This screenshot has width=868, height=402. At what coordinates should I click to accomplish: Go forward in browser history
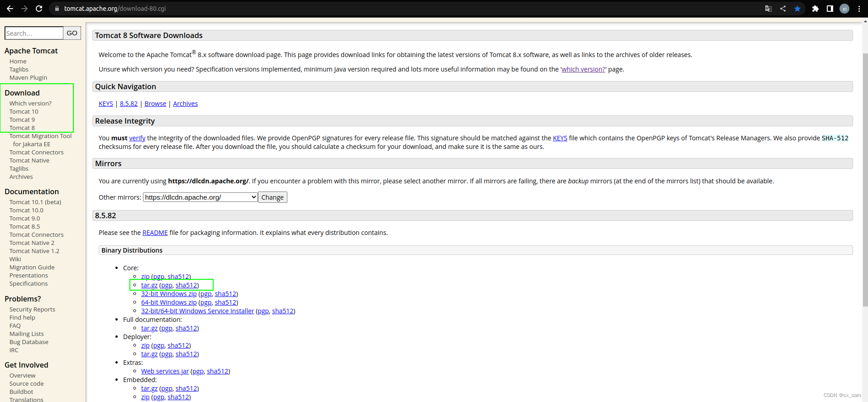(x=24, y=9)
